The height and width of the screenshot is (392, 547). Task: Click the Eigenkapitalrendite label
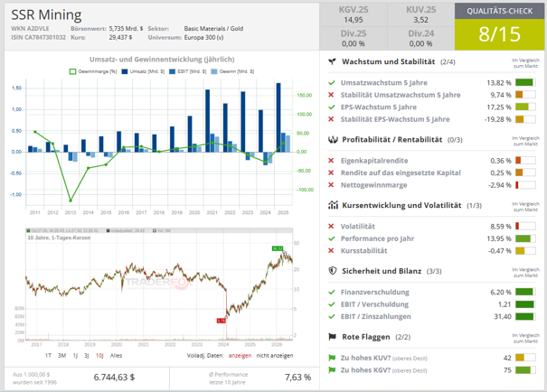point(374,161)
